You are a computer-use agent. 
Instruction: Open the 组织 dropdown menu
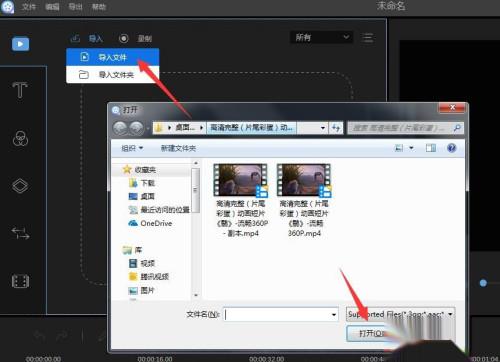click(132, 148)
